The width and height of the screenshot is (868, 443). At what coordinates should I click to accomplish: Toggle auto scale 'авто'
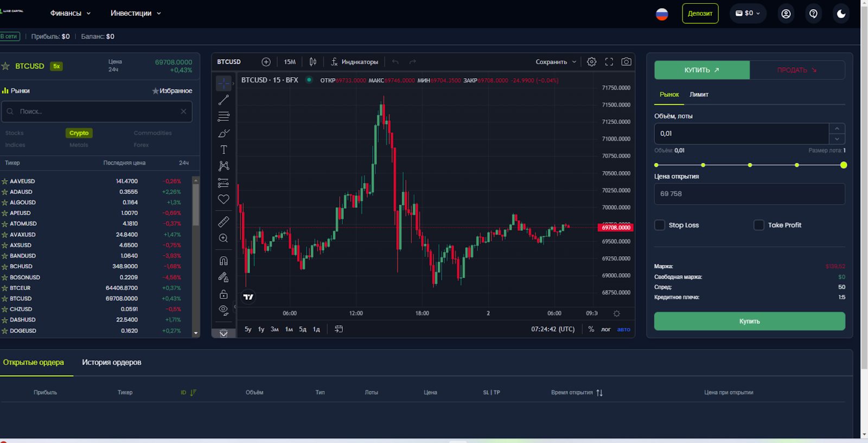[624, 329]
